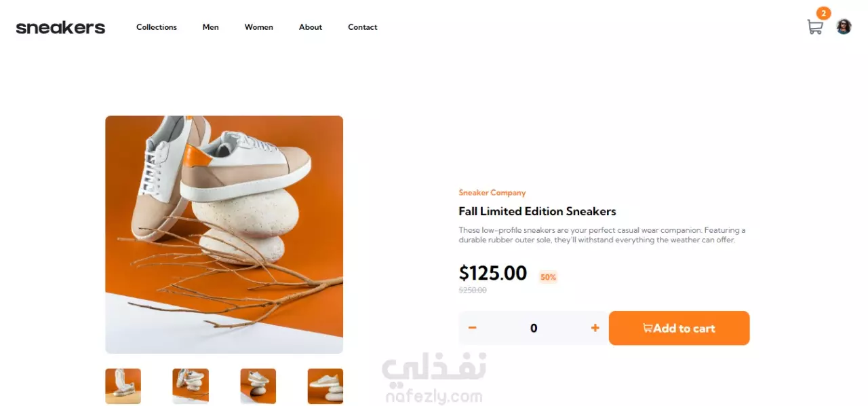868x406 pixels.
Task: Click the orange cart badge showing 2
Action: point(823,13)
